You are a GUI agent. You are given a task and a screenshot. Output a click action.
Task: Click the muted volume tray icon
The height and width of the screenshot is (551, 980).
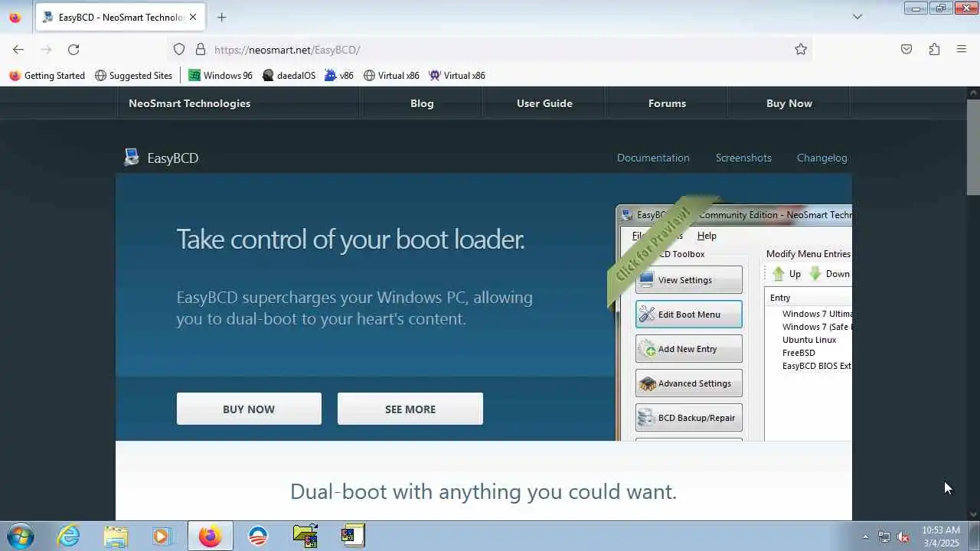903,536
